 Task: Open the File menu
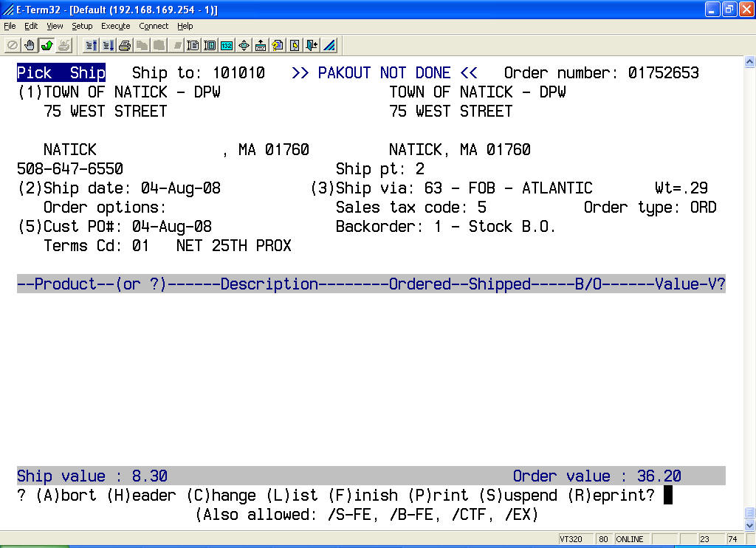(10, 26)
